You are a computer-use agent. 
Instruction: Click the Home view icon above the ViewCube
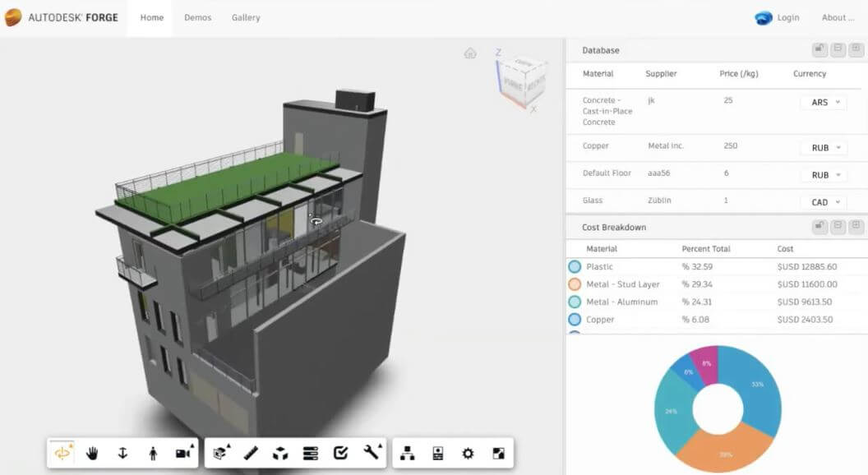tap(469, 53)
